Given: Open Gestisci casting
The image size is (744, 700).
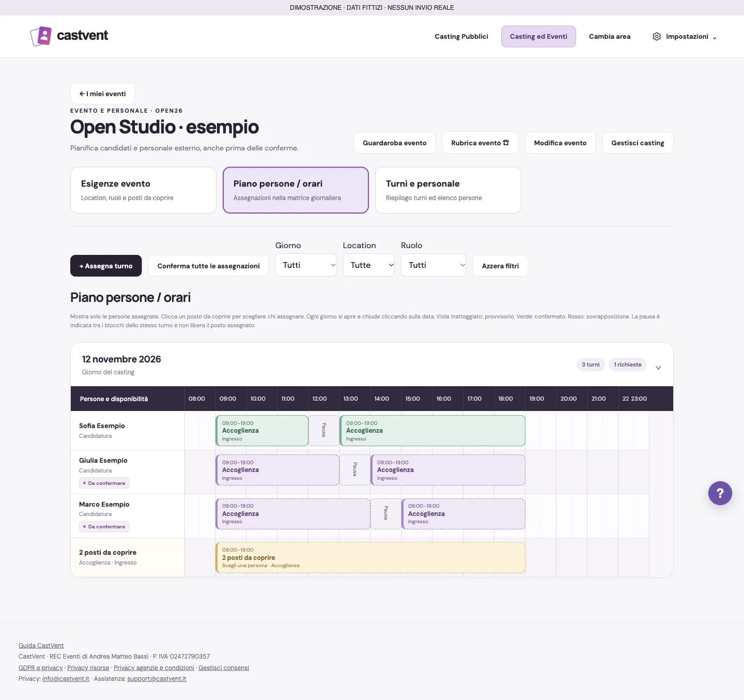Looking at the screenshot, I should (638, 143).
